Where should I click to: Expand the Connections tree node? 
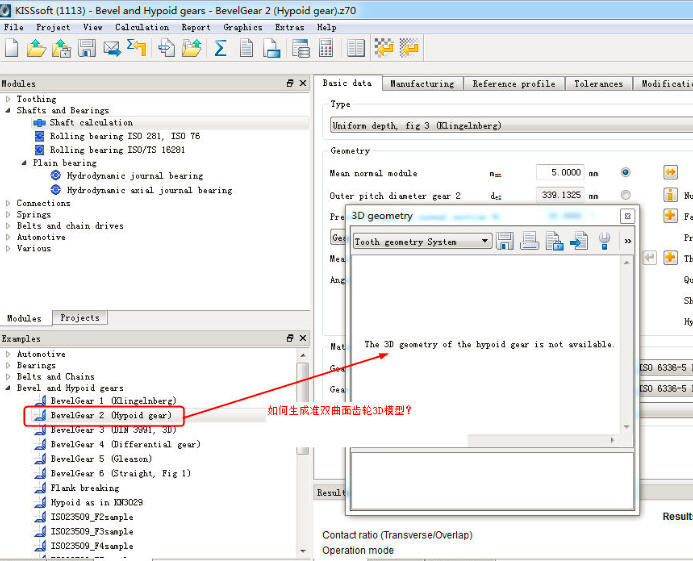[8, 203]
